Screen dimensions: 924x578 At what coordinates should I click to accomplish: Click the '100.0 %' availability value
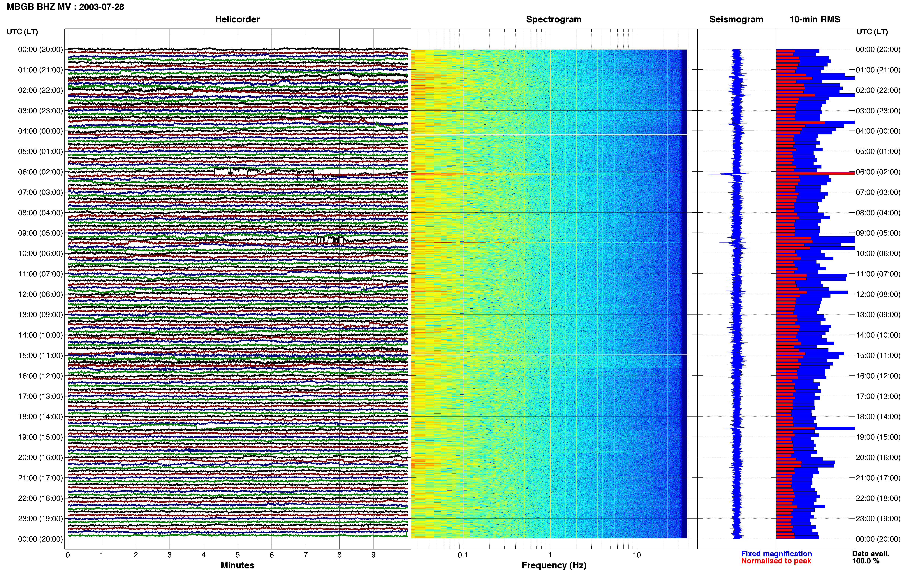point(865,561)
